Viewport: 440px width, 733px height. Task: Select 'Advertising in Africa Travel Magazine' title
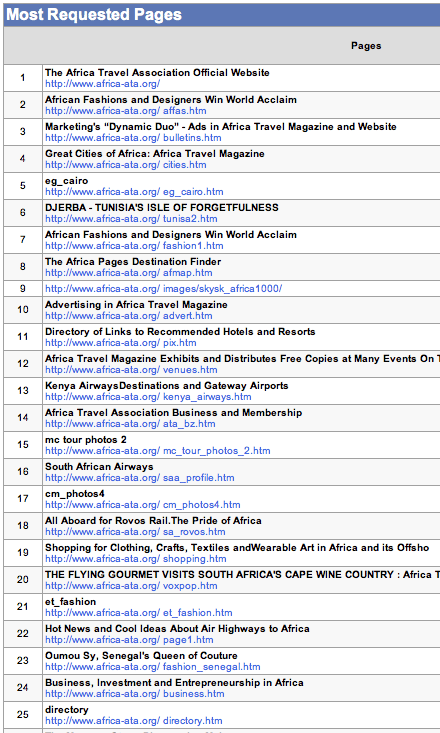click(137, 305)
